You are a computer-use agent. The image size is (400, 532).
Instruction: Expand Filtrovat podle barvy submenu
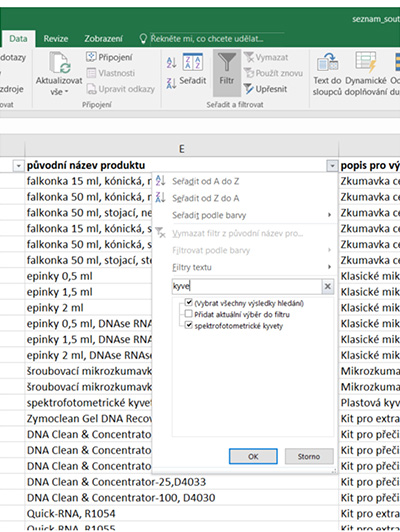[x=329, y=250]
